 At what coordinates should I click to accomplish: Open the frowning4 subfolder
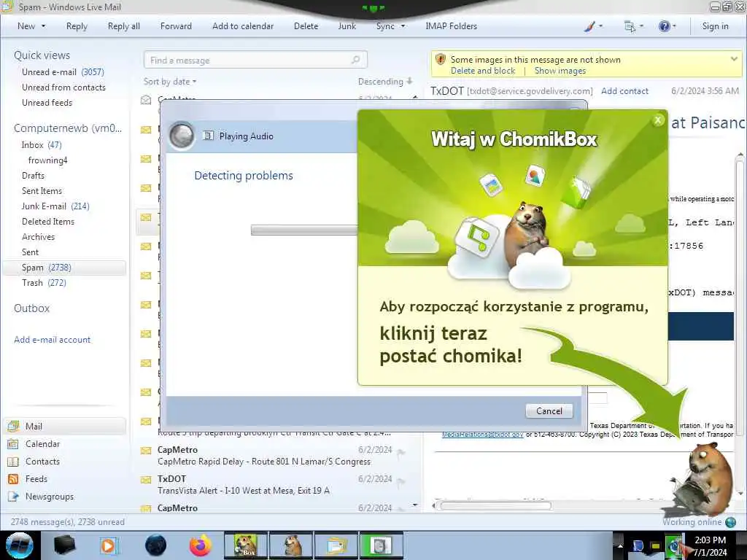[47, 160]
